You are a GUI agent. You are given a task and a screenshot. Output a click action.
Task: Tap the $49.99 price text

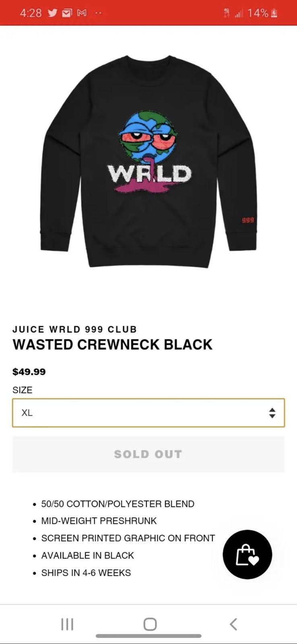[x=29, y=372]
